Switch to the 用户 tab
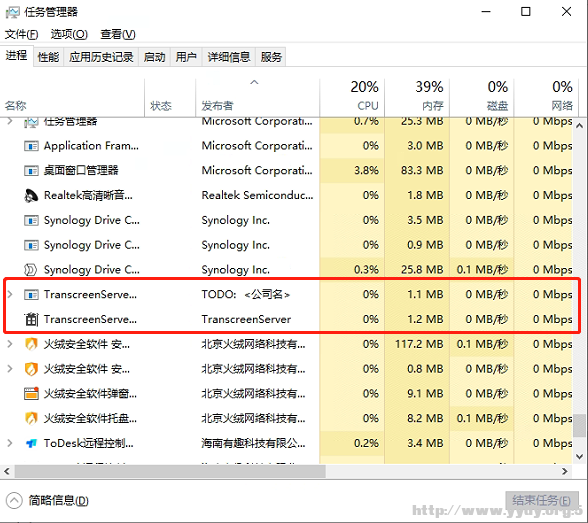This screenshot has height=523, width=588. 186,57
